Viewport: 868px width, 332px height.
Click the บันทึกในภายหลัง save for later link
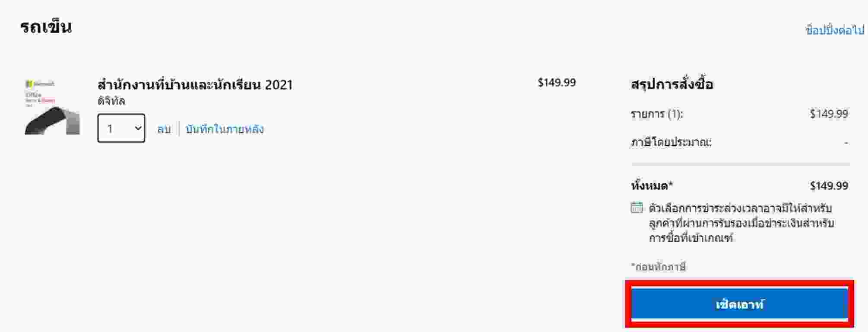coord(225,129)
